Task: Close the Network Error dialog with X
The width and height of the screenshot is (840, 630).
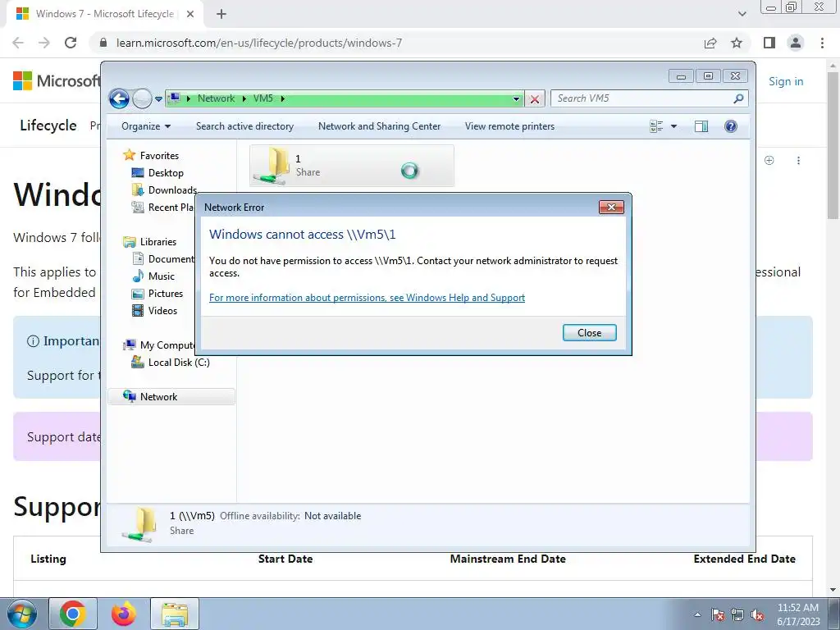Action: (x=611, y=208)
